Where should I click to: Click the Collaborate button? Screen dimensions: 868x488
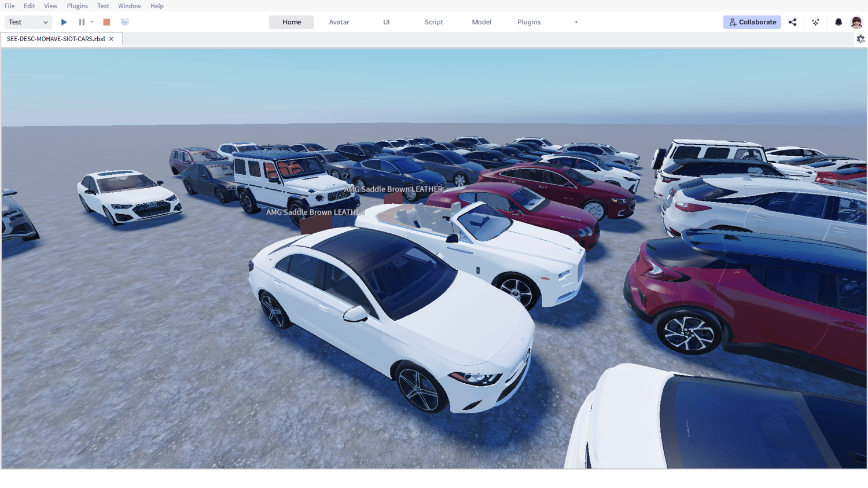pos(752,22)
